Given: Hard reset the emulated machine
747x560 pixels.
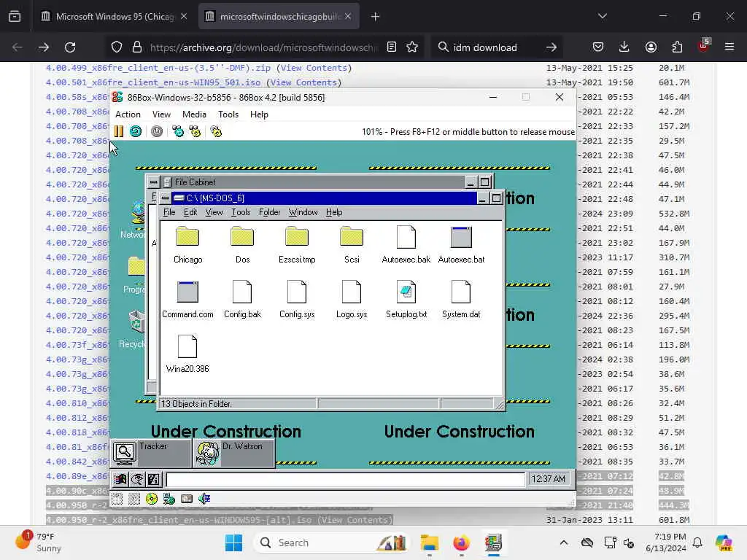Looking at the screenshot, I should (x=136, y=131).
